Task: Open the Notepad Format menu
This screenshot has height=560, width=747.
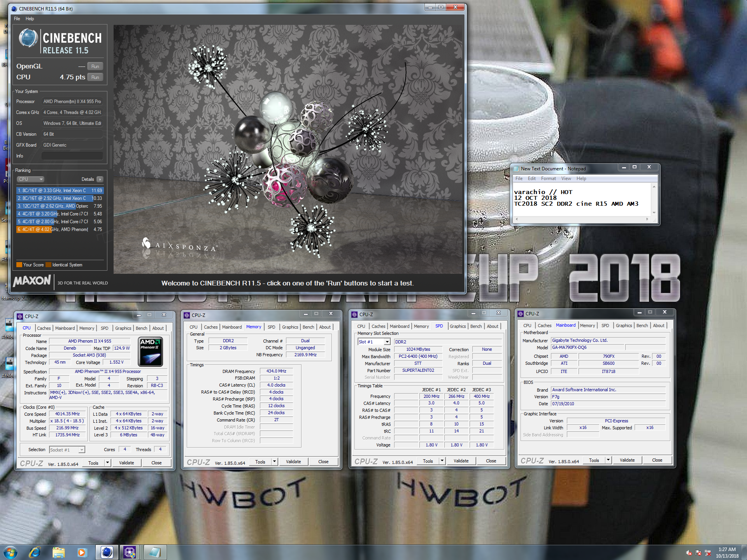Action: tap(548, 178)
